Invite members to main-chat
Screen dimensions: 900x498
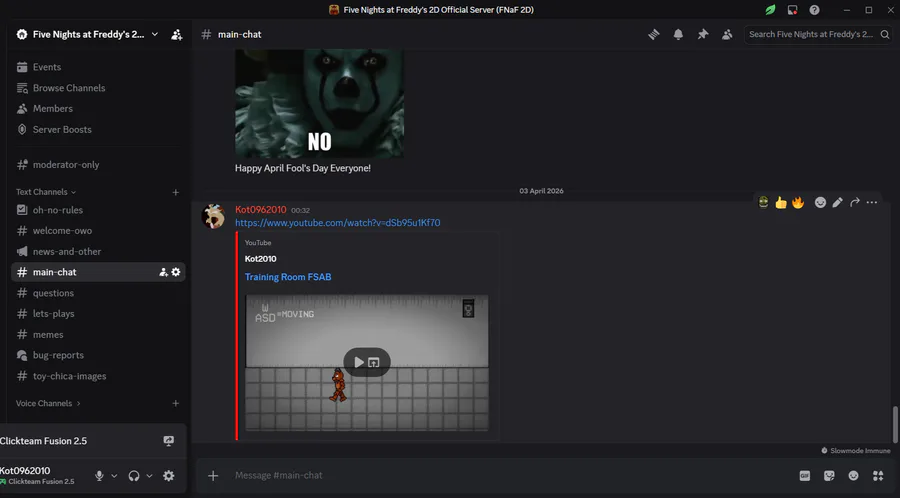pyautogui.click(x=164, y=272)
